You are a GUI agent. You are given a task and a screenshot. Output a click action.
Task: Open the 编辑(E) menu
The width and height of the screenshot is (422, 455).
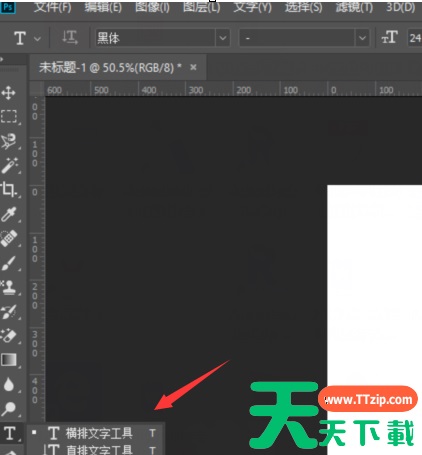[103, 7]
